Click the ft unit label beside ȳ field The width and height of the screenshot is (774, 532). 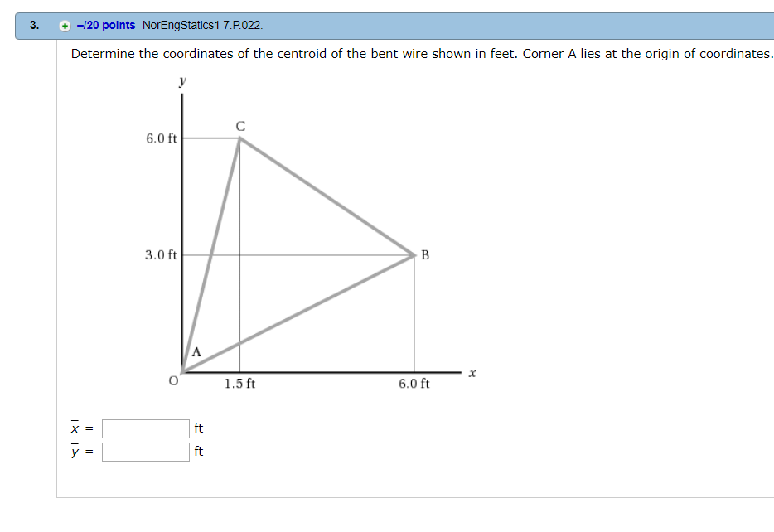(197, 452)
